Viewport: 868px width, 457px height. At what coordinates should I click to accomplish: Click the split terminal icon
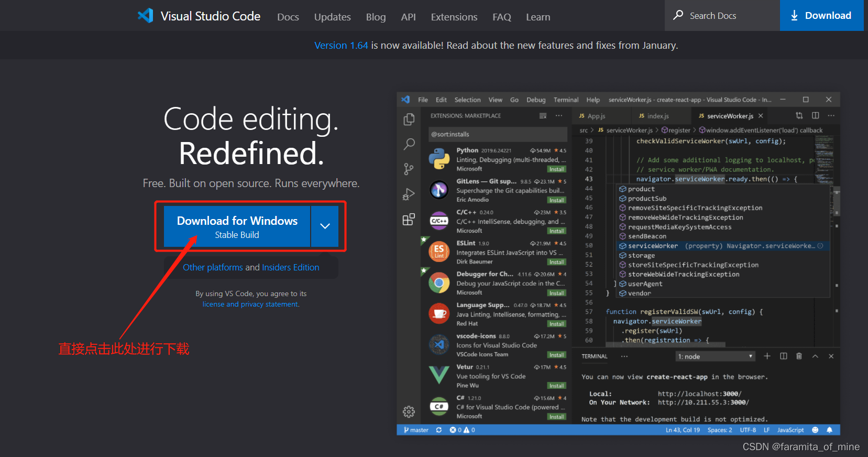[x=783, y=356]
